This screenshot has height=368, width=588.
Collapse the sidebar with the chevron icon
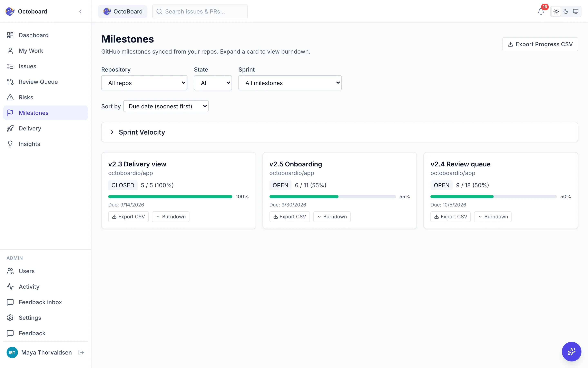80,11
